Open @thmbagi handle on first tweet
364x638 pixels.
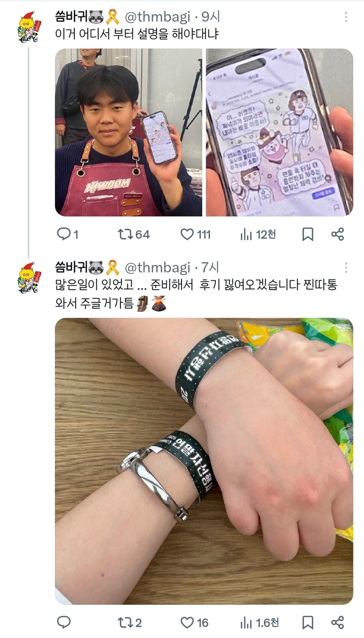click(158, 17)
